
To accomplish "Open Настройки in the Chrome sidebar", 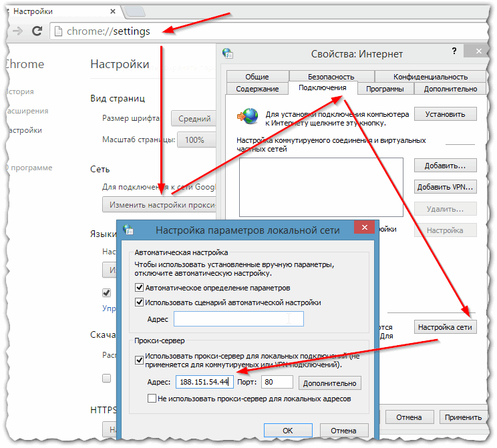I will (x=24, y=130).
